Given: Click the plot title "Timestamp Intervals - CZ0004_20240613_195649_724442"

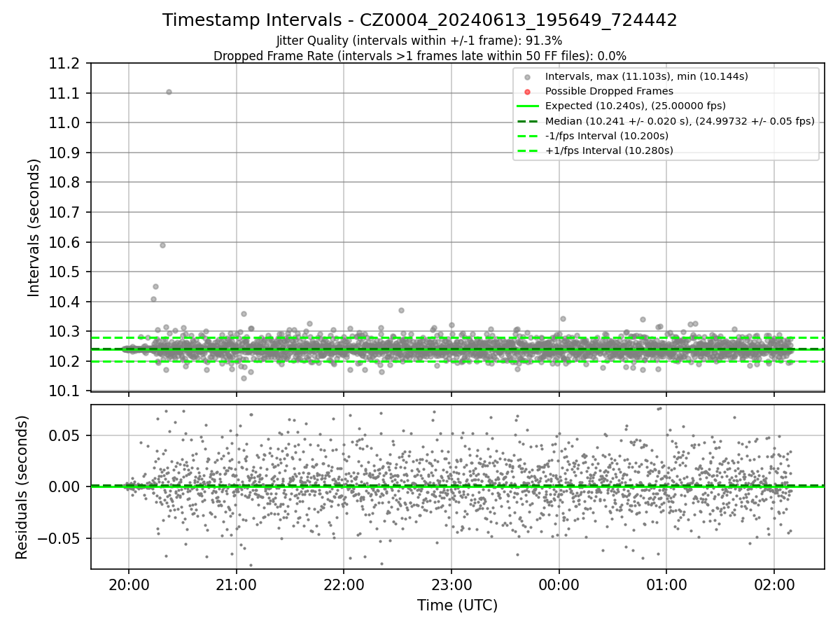Looking at the screenshot, I should 420,20.
